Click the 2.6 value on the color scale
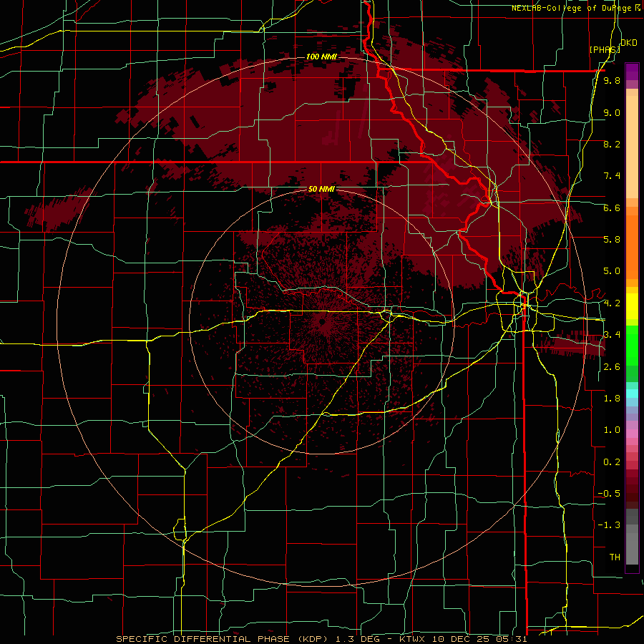644x644 pixels. pos(612,367)
